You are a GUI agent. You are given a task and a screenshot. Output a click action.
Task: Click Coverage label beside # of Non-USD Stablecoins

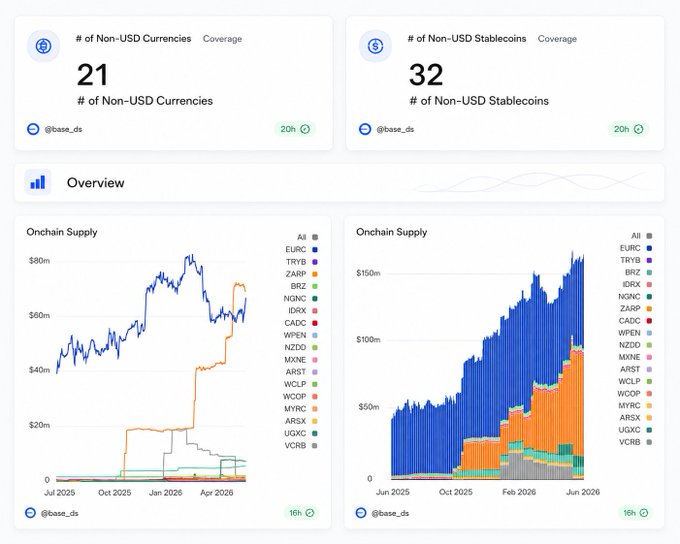(x=557, y=39)
